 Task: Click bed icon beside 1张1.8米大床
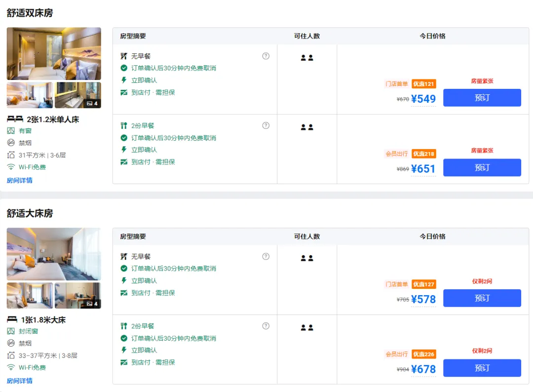12,319
